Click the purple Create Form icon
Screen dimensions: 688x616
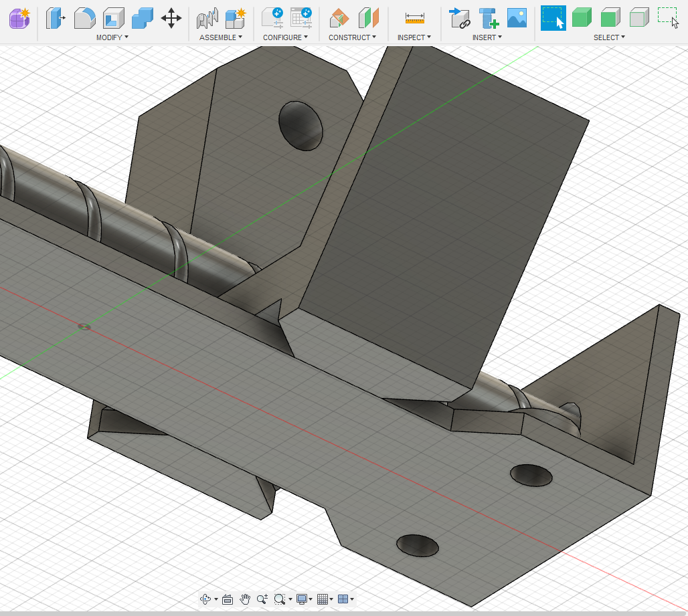(19, 19)
